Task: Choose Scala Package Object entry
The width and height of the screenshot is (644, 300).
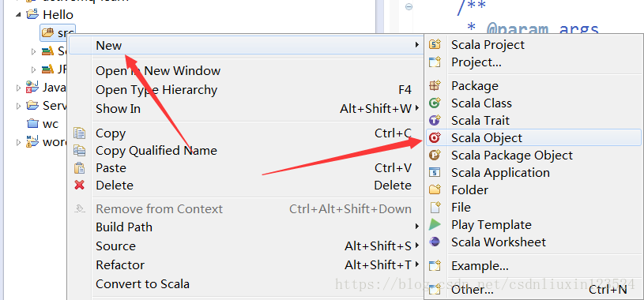Action: [x=512, y=155]
